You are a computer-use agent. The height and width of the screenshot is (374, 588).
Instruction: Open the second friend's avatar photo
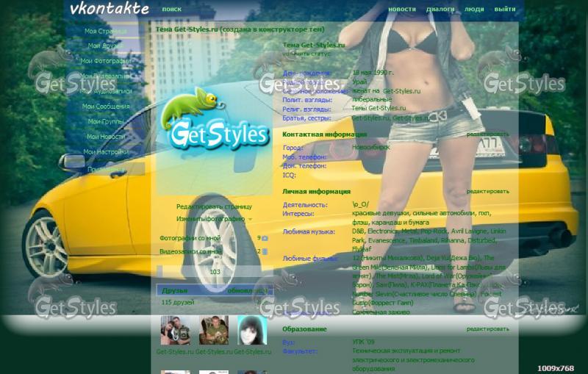[x=213, y=331]
